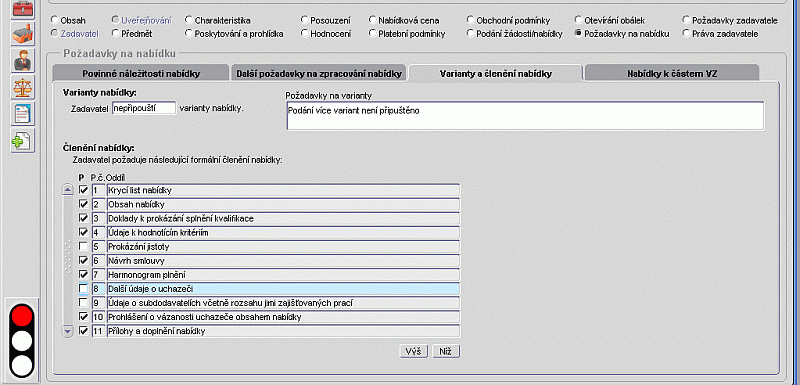Viewport: 800px width, 385px height.
Task: Uncheck Doklady k prokázání kvalifikace checkbox
Action: pos(84,218)
